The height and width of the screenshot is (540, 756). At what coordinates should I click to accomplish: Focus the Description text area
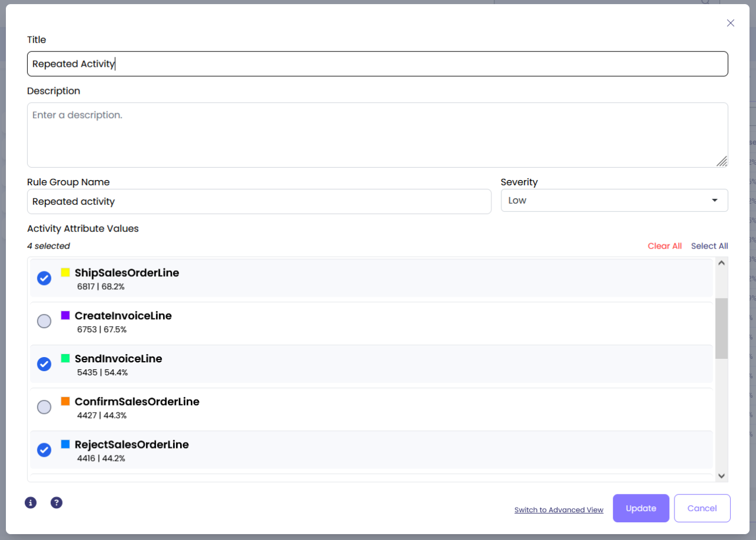click(x=377, y=135)
